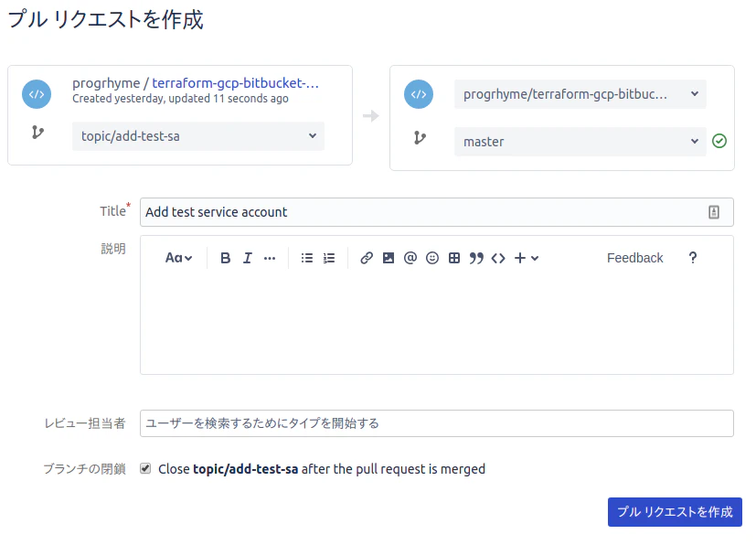Click the blockquote icon
Image resolution: width=756 pixels, height=545 pixels.
tap(476, 258)
